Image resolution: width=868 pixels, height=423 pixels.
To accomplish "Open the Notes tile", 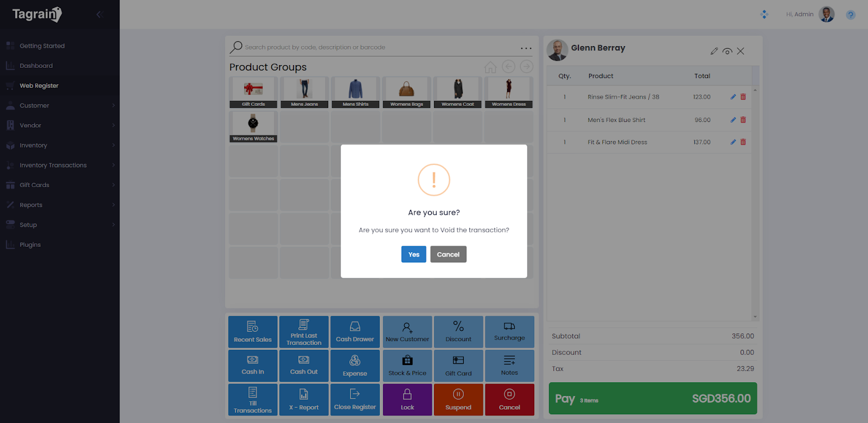I will [x=509, y=366].
